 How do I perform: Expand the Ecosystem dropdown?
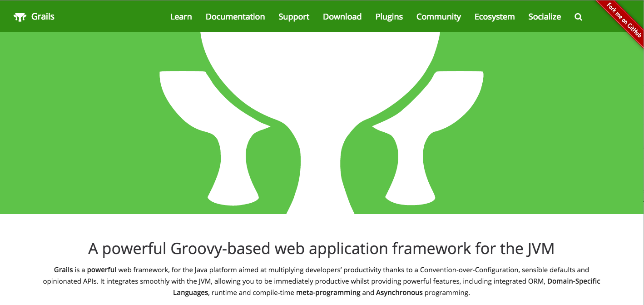pos(494,17)
